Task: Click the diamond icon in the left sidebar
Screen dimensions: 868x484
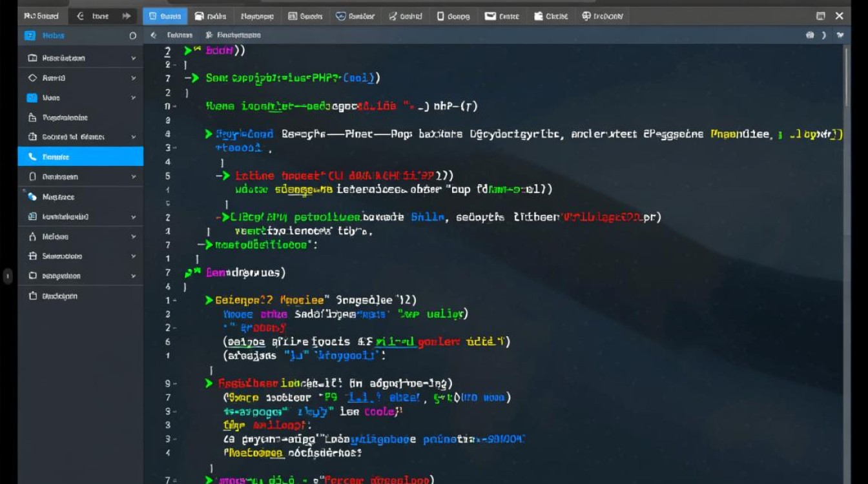Action: [x=32, y=78]
